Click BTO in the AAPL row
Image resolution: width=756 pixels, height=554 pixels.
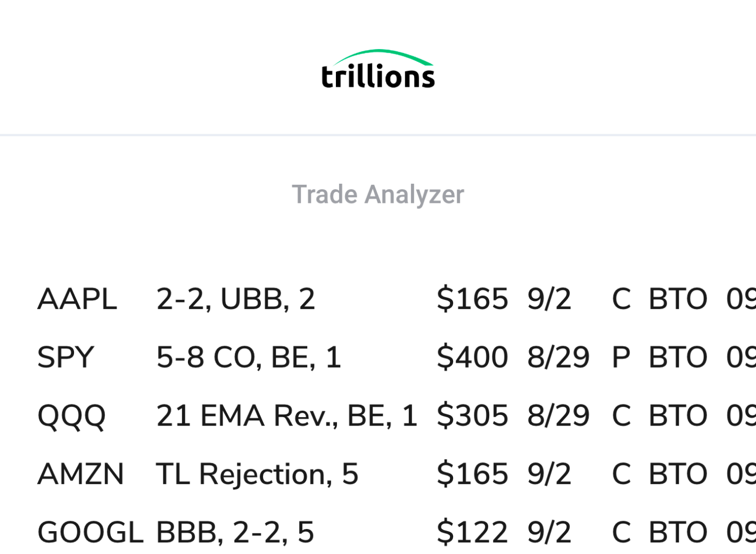(678, 299)
